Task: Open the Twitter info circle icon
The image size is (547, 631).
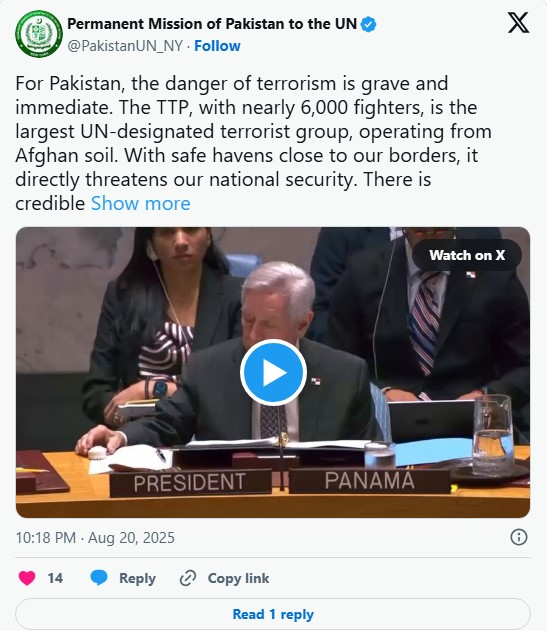Action: (518, 537)
